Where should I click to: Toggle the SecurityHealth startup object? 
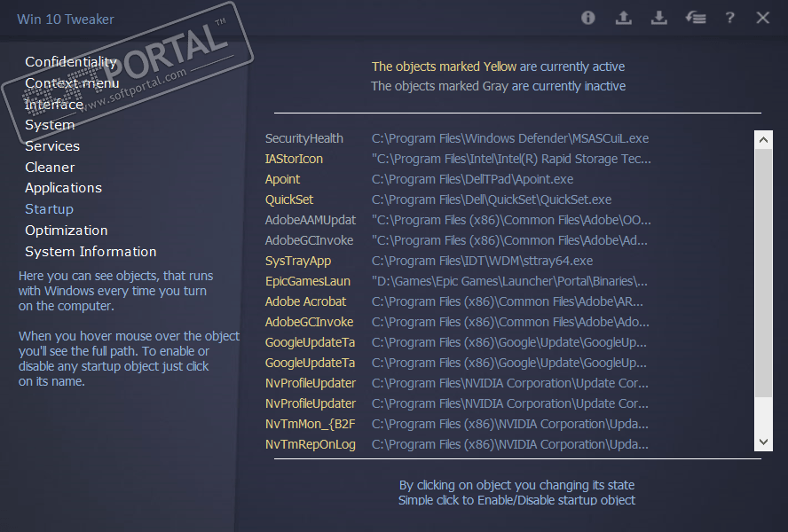[304, 138]
